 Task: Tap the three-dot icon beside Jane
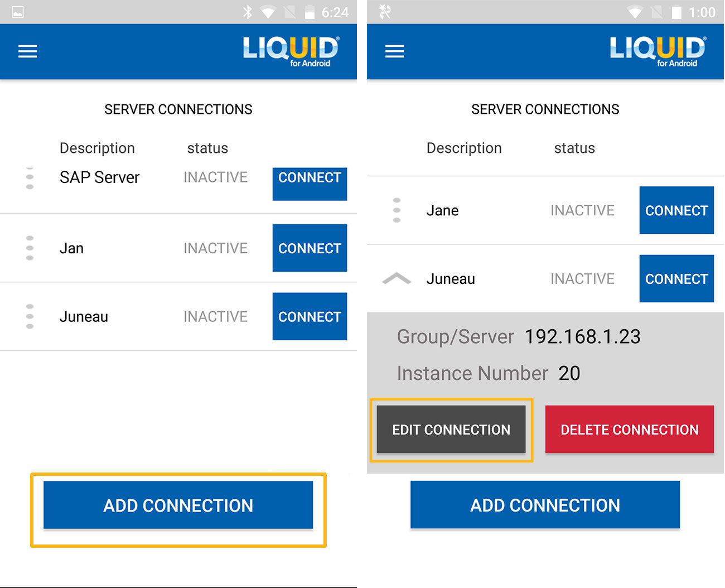coord(397,210)
